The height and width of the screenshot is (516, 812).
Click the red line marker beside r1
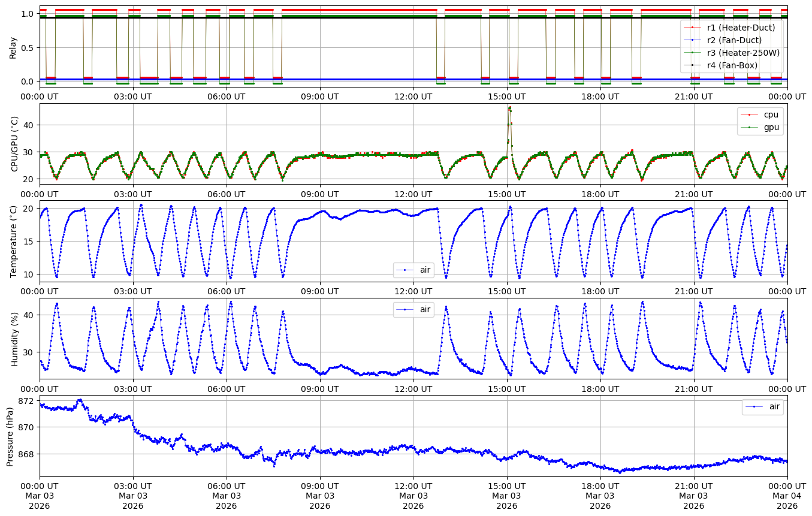pyautogui.click(x=693, y=28)
